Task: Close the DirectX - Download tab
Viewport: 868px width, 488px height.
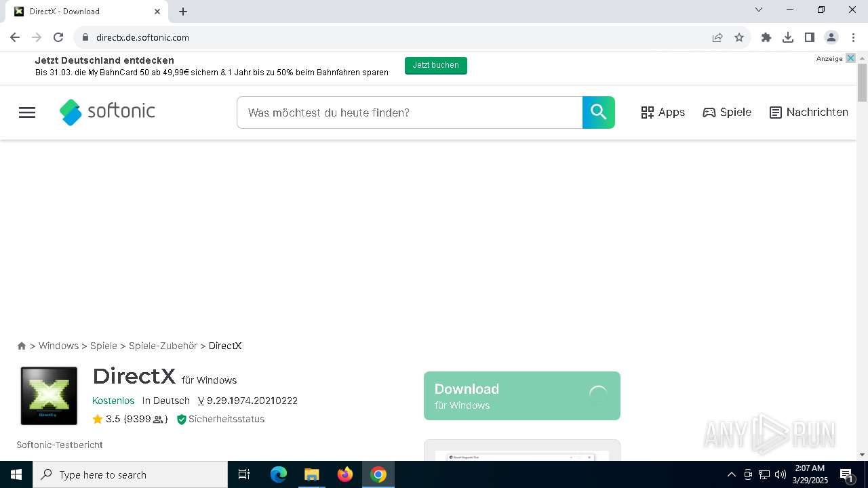Action: (157, 12)
